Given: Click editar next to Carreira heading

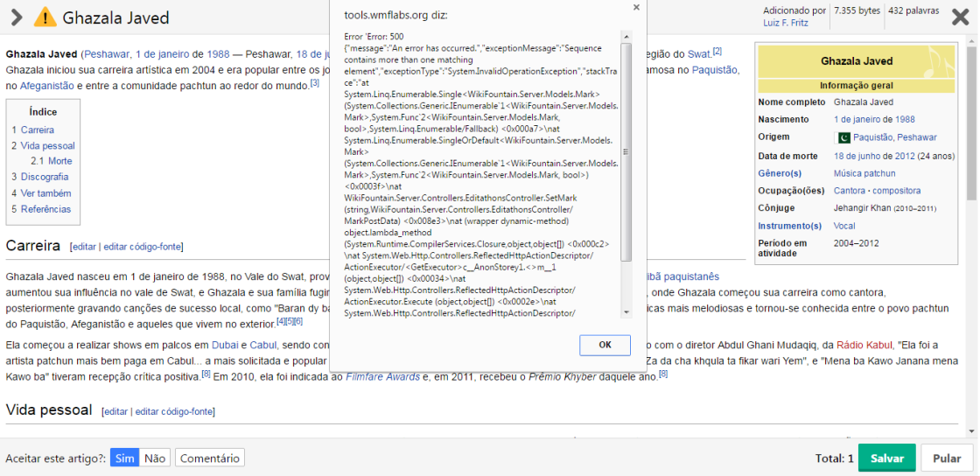Looking at the screenshot, I should click(x=84, y=247).
